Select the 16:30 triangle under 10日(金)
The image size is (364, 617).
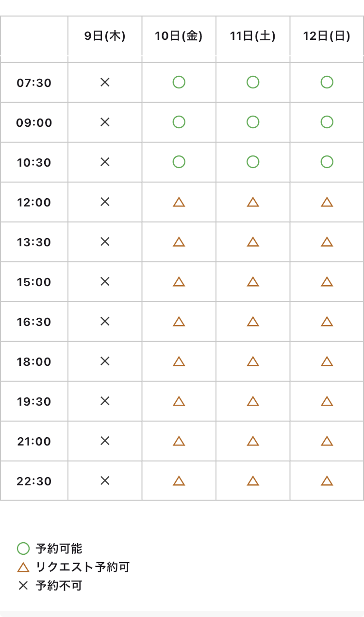click(179, 321)
